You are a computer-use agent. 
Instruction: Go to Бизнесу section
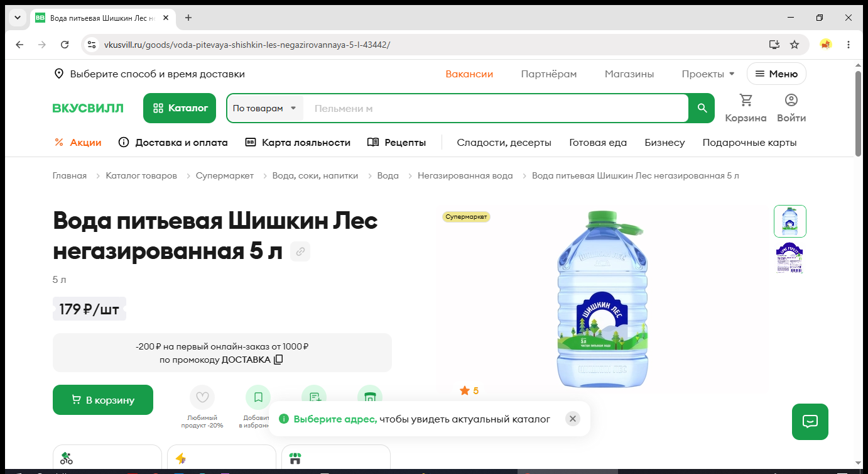click(x=665, y=143)
